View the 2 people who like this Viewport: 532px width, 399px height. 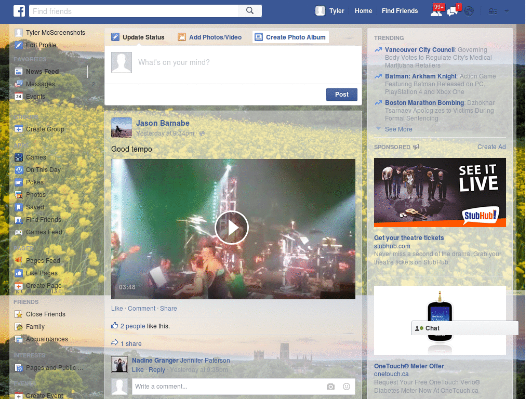point(132,326)
